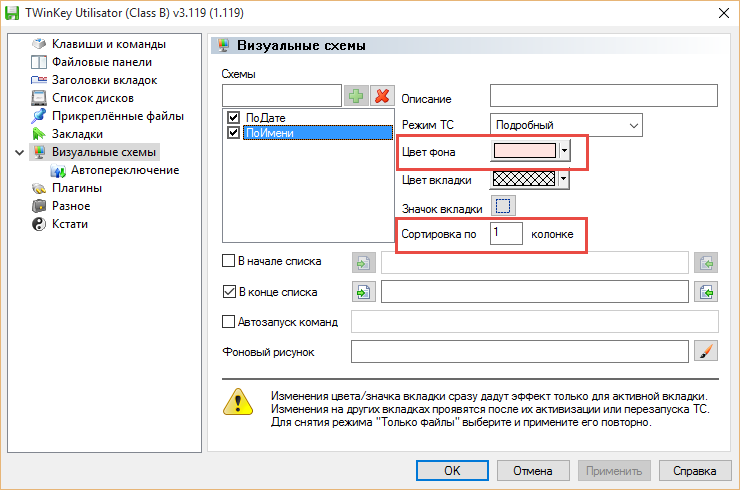Click insert command icon for 'В начале списка'
Screen dimensions: 740x490
[363, 263]
